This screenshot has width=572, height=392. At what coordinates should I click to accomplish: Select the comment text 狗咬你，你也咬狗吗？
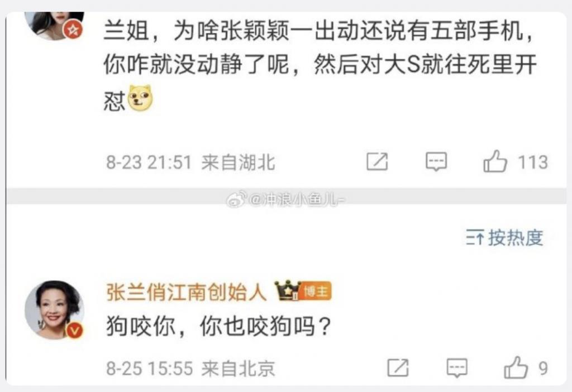point(219,326)
